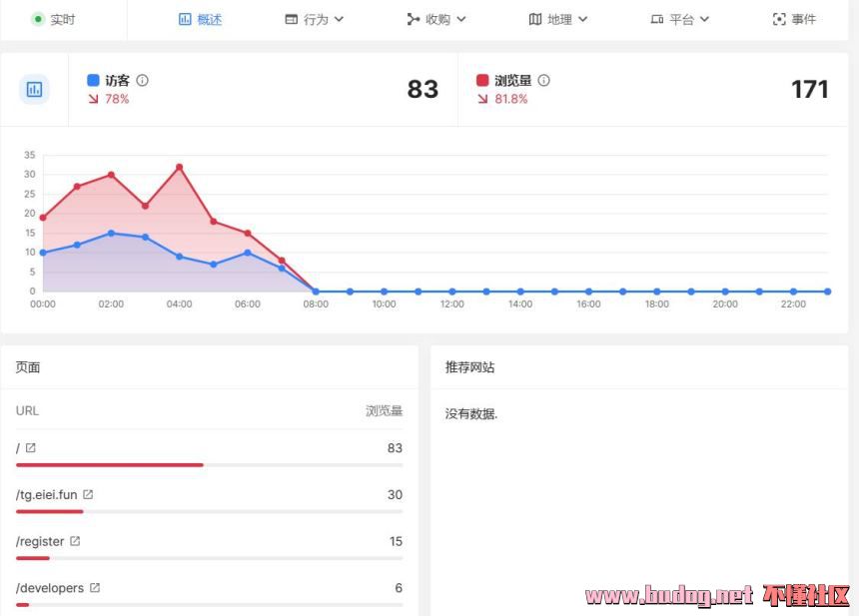Viewport: 859px width, 616px height.
Task: Click the blue data point at 12:00
Action: pyautogui.click(x=451, y=292)
